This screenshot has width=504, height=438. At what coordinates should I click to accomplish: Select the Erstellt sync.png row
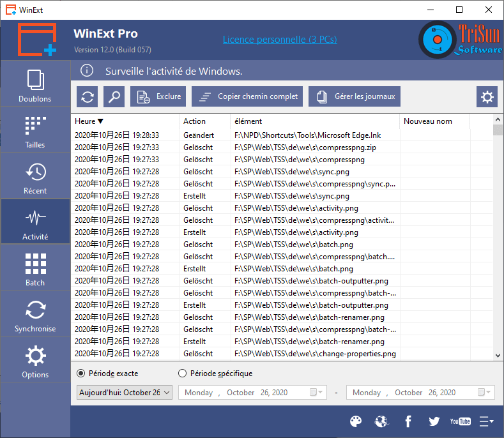282,196
